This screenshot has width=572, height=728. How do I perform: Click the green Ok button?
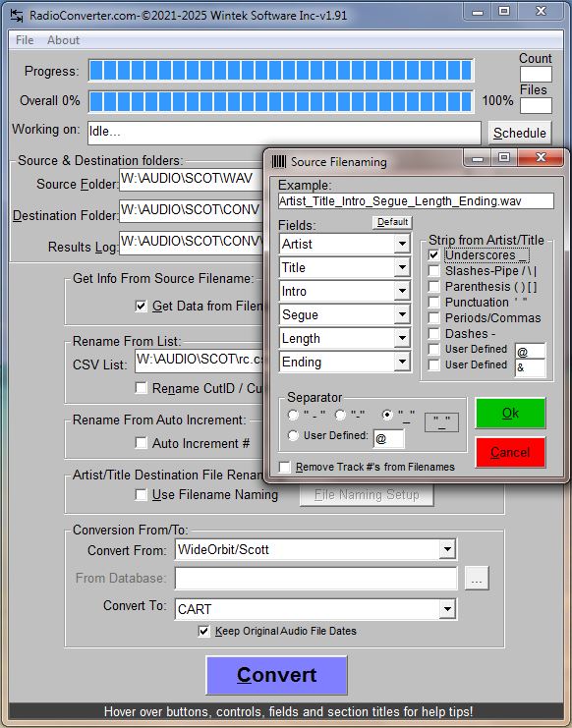pos(510,413)
